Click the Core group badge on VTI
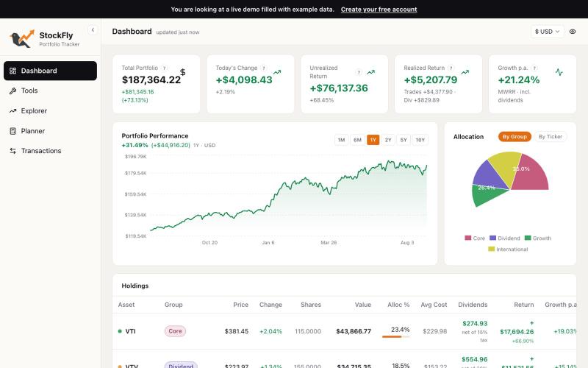 [x=175, y=331]
